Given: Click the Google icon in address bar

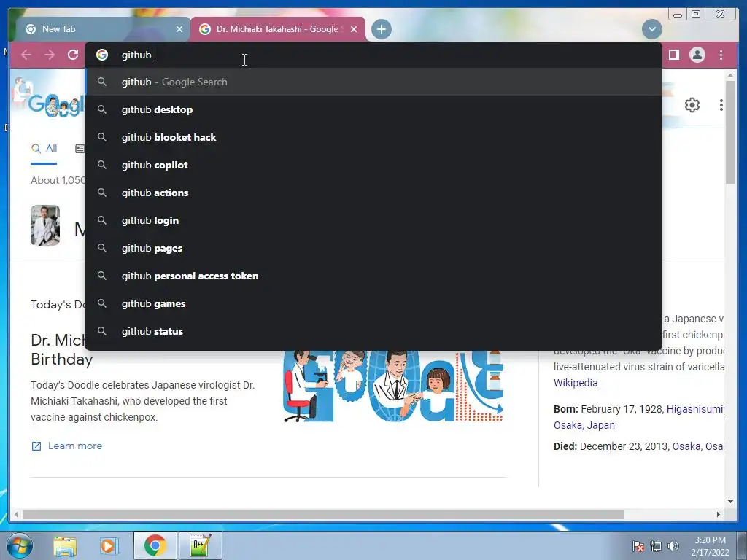Looking at the screenshot, I should [x=102, y=55].
